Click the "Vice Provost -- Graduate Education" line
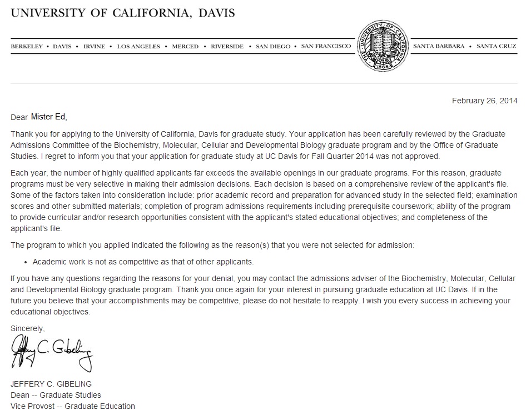Screen dimensions: 526x420 pos(73,406)
